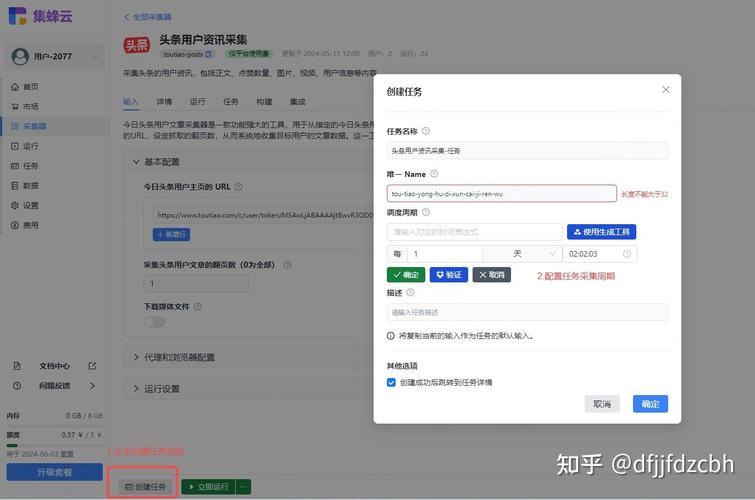The image size is (755, 500).
Task: Click the 新增行 button
Action: 171,235
